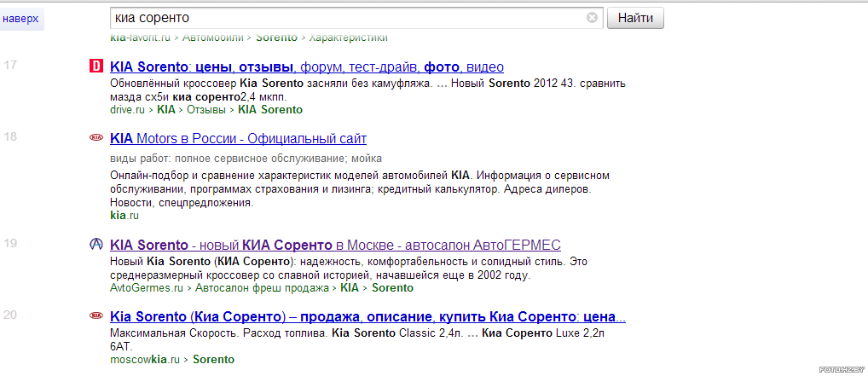This screenshot has height=376, width=868.
Task: Click the drive.ru red D favicon
Action: (95, 66)
